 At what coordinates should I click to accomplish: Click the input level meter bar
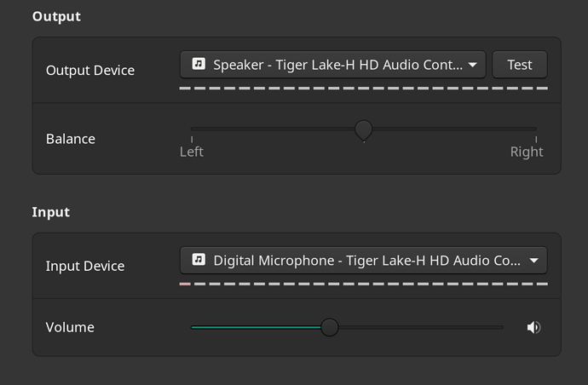pos(364,284)
